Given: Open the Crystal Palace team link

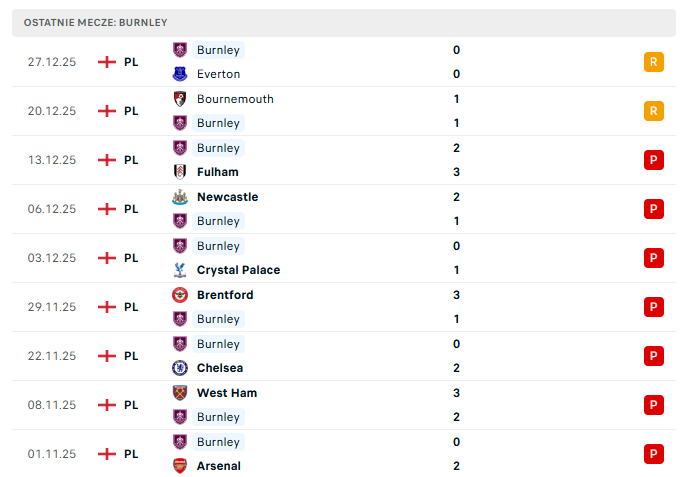Looking at the screenshot, I should 238,270.
